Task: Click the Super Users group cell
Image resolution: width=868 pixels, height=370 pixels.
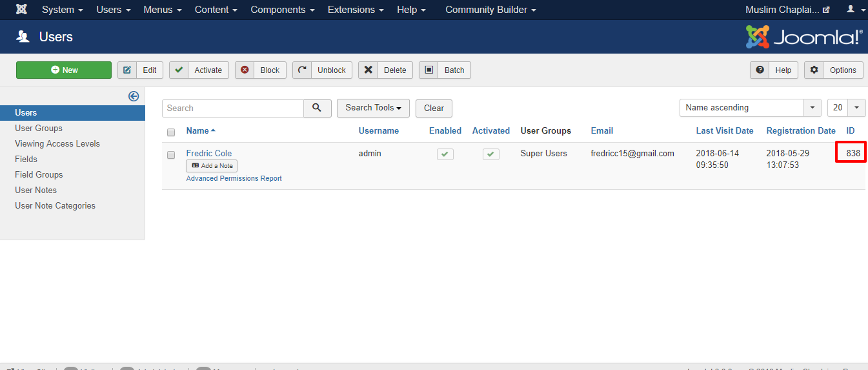Action: [544, 154]
